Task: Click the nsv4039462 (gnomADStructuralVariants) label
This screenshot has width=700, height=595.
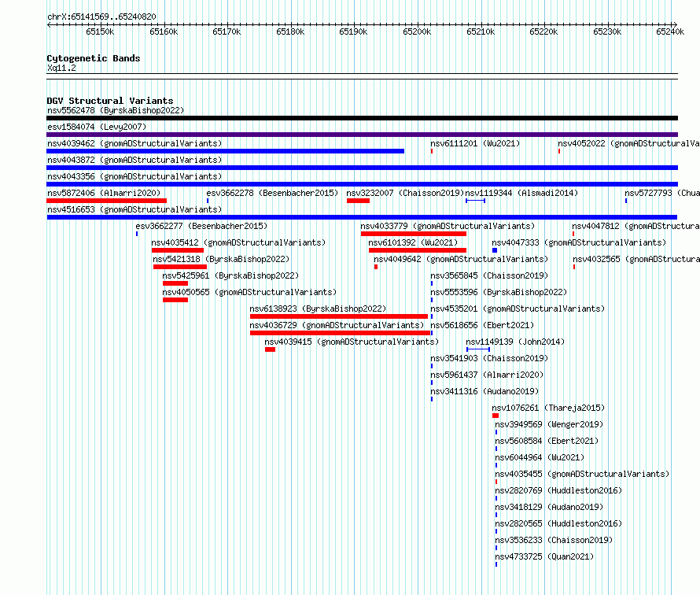Action: coord(134,143)
